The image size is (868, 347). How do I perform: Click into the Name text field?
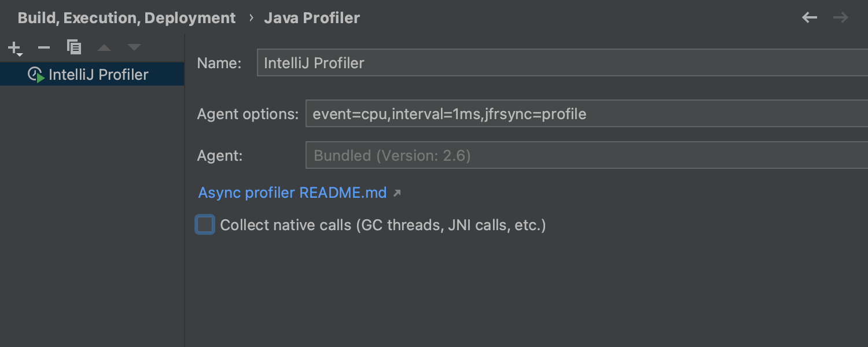tap(561, 63)
